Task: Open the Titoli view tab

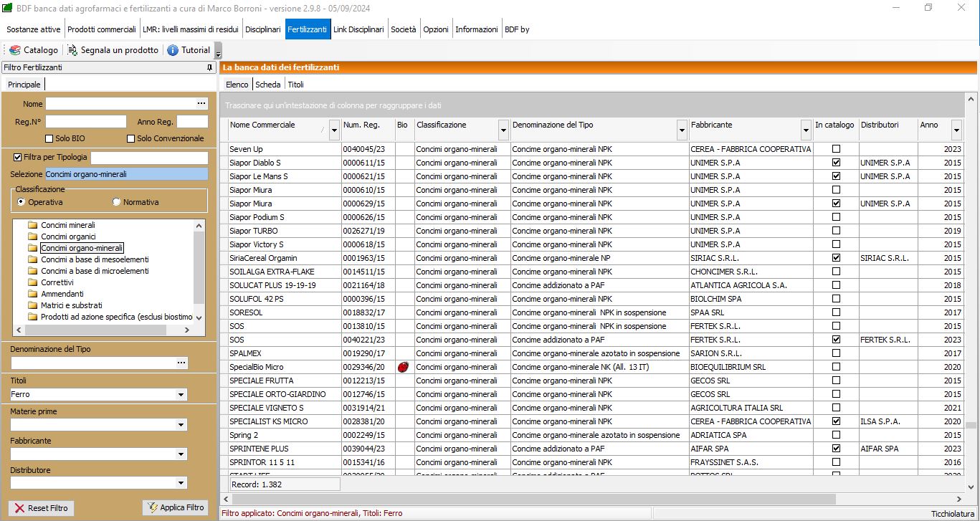Action: click(x=295, y=85)
